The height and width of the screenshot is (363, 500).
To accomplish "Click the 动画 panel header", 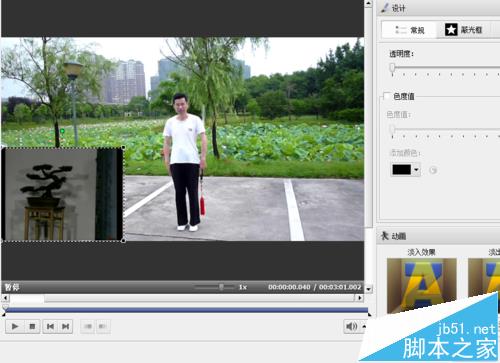I will click(438, 236).
